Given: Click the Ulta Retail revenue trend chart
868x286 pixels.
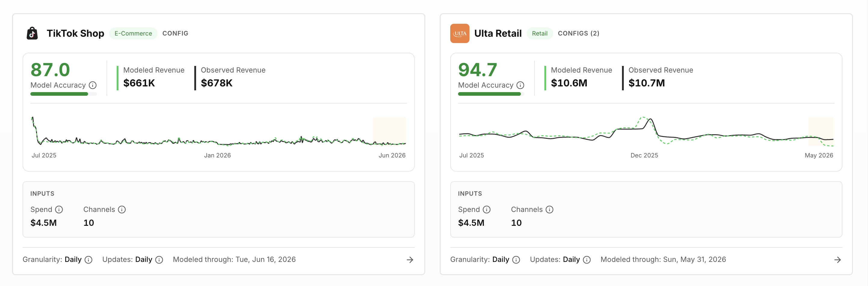Looking at the screenshot, I should [x=646, y=132].
